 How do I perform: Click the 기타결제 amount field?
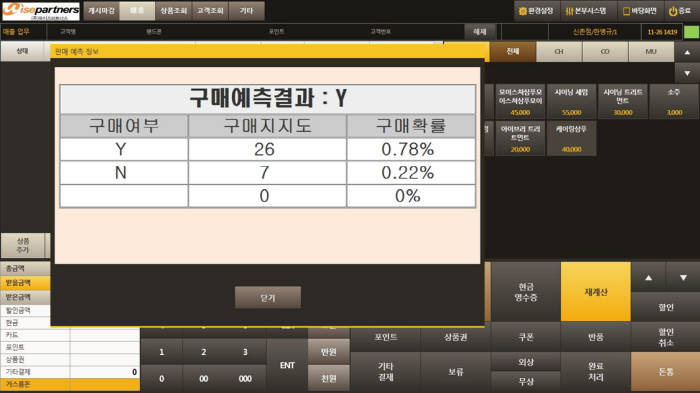pos(104,372)
